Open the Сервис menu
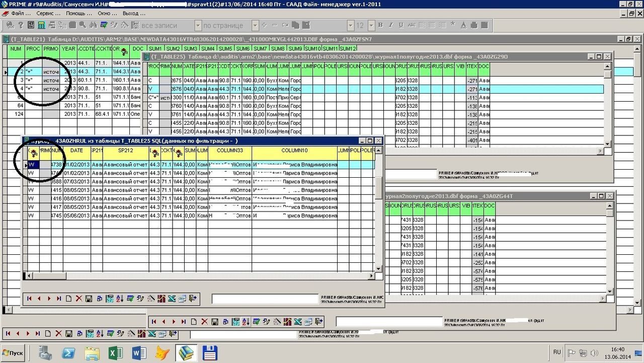This screenshot has height=363, width=644. [48, 13]
